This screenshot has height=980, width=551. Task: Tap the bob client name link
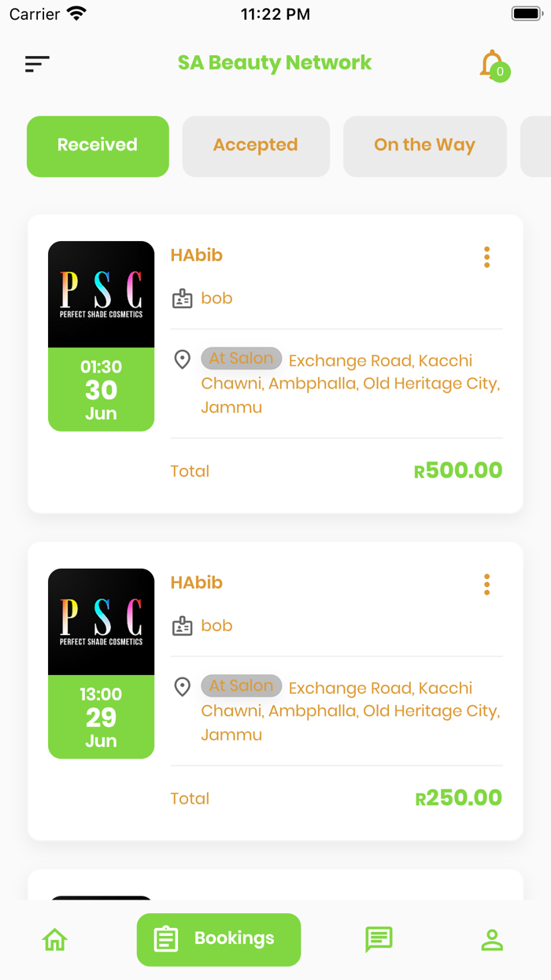click(x=216, y=298)
